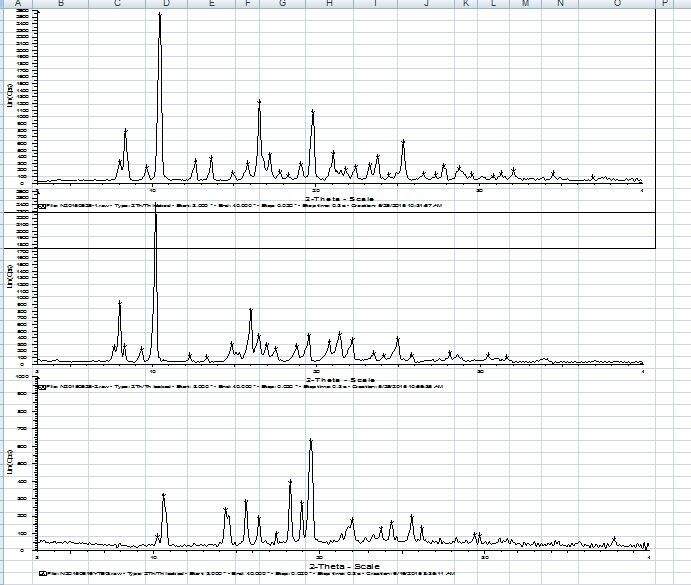Select column P header

[x=665, y=4]
